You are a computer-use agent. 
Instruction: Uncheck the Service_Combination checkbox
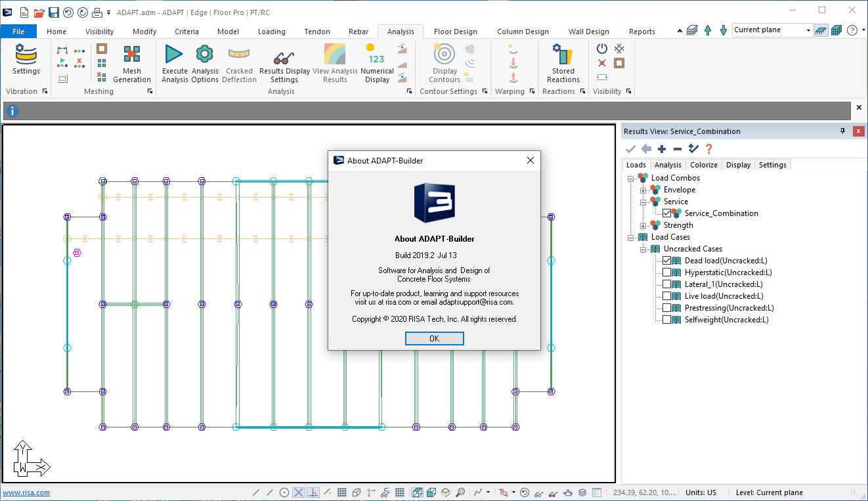[667, 213]
